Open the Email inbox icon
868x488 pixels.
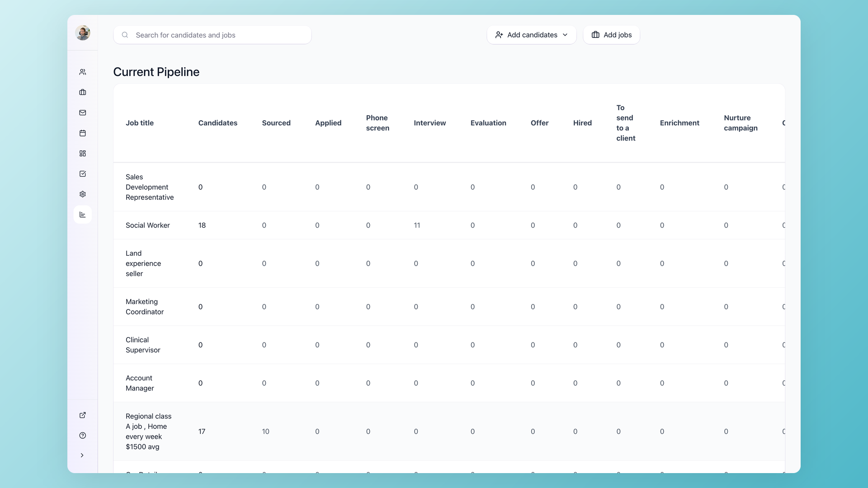[83, 113]
